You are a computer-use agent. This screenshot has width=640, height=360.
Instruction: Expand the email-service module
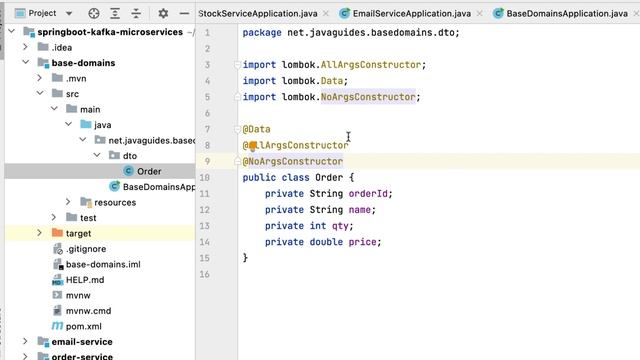25,342
